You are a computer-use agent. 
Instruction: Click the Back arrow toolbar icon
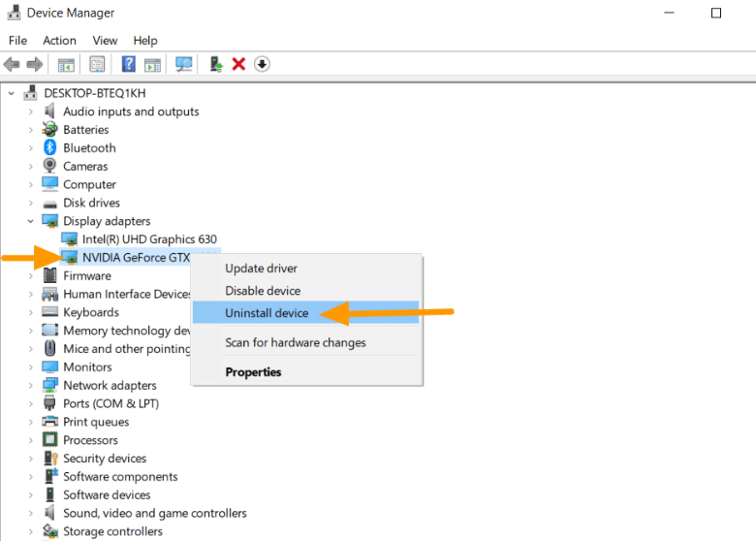coord(12,64)
